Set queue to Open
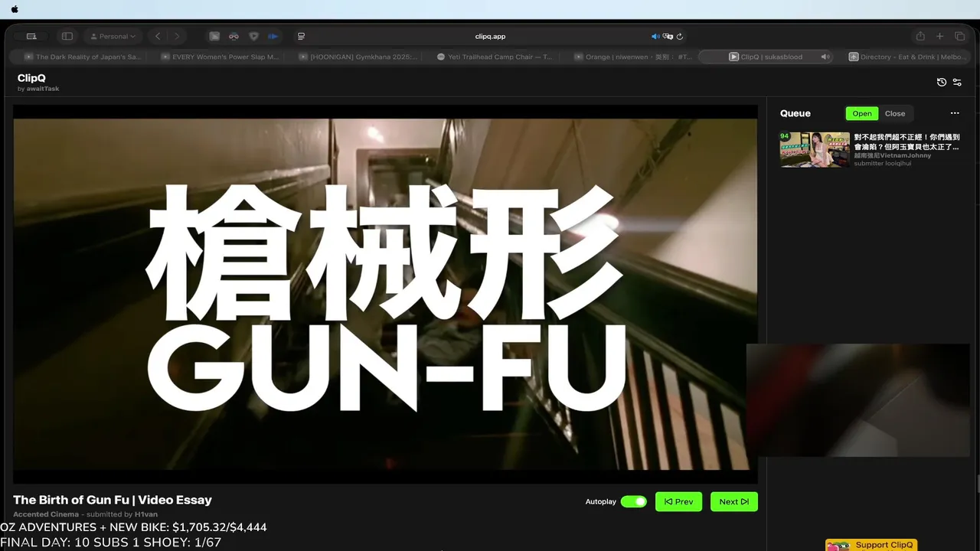980x551 pixels. (862, 113)
